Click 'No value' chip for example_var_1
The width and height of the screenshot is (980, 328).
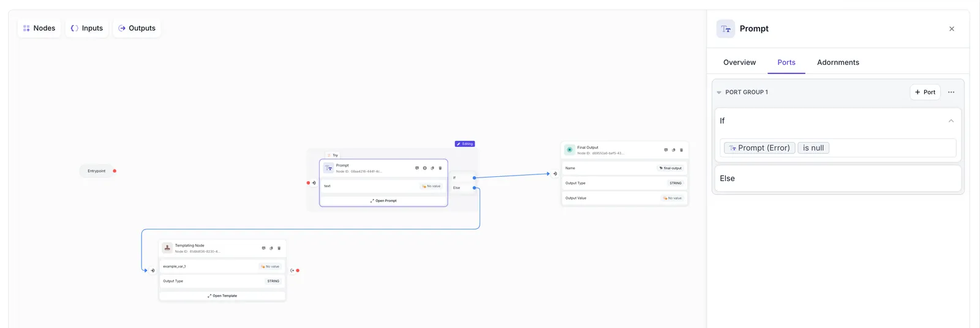270,267
